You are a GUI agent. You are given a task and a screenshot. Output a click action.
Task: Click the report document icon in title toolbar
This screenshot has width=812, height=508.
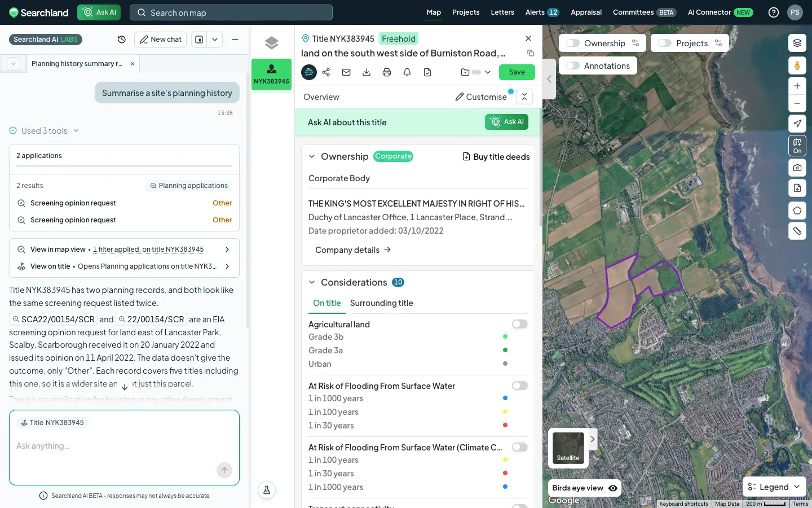coord(427,72)
